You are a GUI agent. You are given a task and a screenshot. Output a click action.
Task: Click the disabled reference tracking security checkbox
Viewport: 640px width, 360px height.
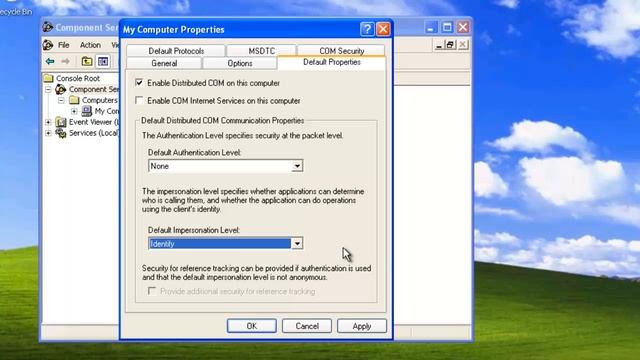[x=152, y=291]
